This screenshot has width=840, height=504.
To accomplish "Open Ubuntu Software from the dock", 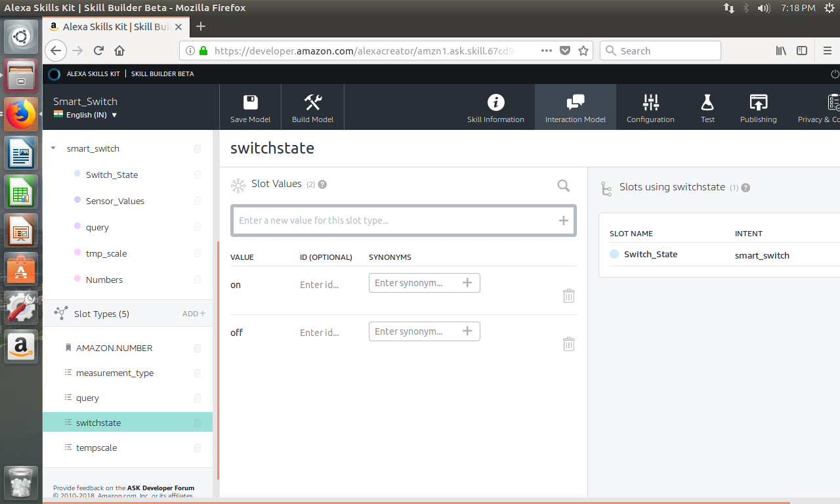I will pos(22,270).
